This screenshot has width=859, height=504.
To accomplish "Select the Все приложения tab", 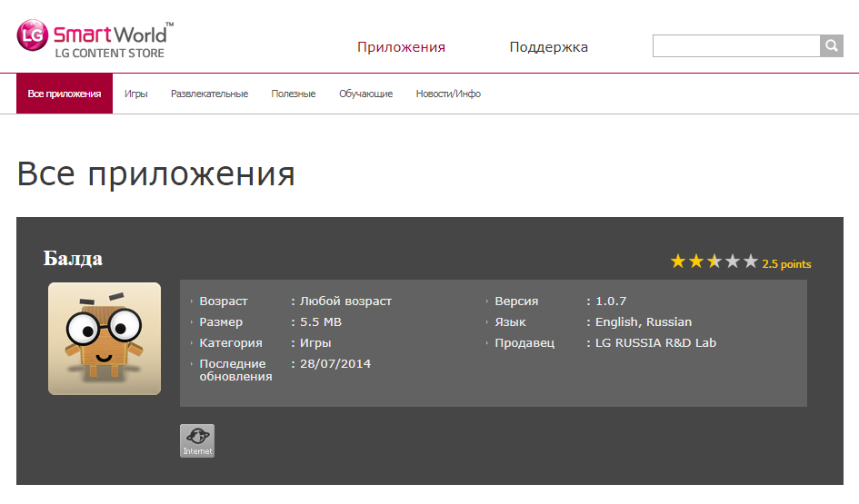I will tap(65, 94).
